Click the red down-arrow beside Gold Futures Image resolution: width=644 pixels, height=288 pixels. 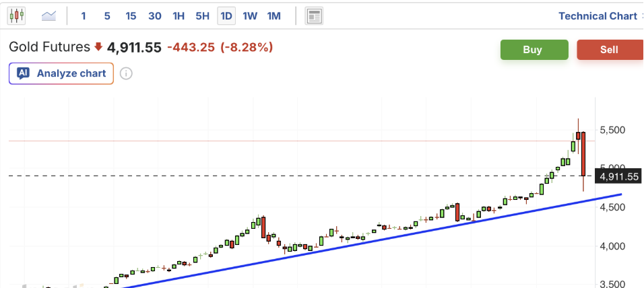(98, 47)
